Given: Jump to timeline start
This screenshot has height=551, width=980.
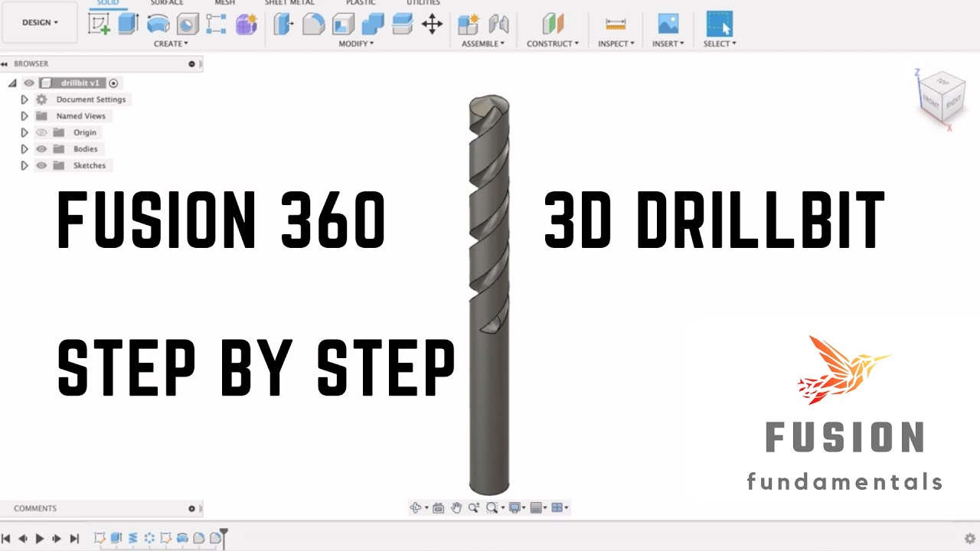Looking at the screenshot, I should [6, 539].
